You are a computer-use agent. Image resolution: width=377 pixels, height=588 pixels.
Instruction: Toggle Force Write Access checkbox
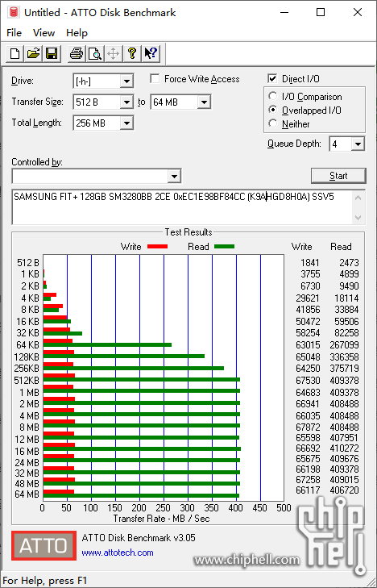point(154,79)
